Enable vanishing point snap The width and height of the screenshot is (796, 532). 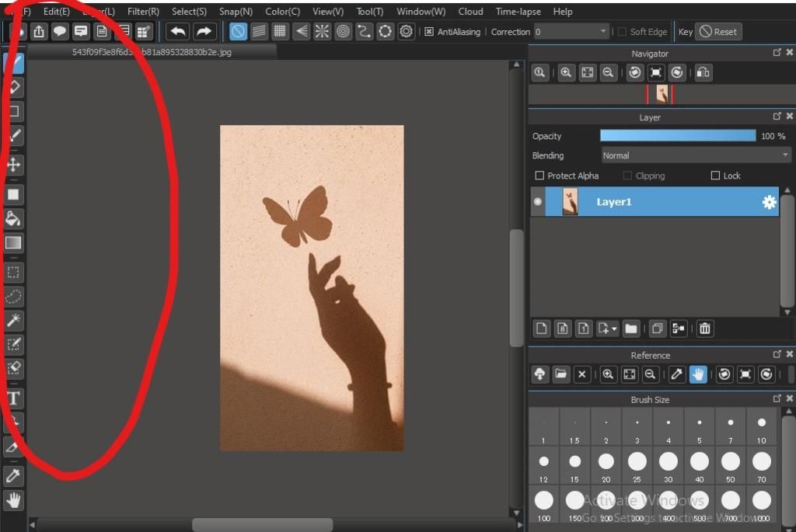[301, 31]
